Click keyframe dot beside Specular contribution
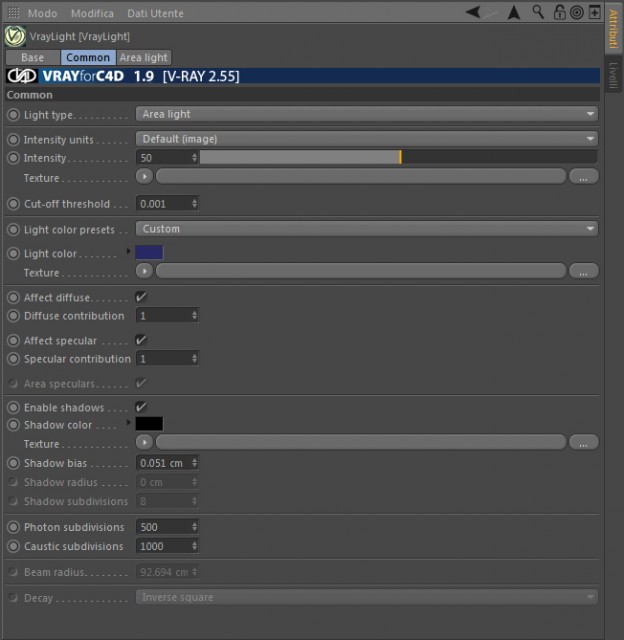The height and width of the screenshot is (640, 624). point(13,359)
